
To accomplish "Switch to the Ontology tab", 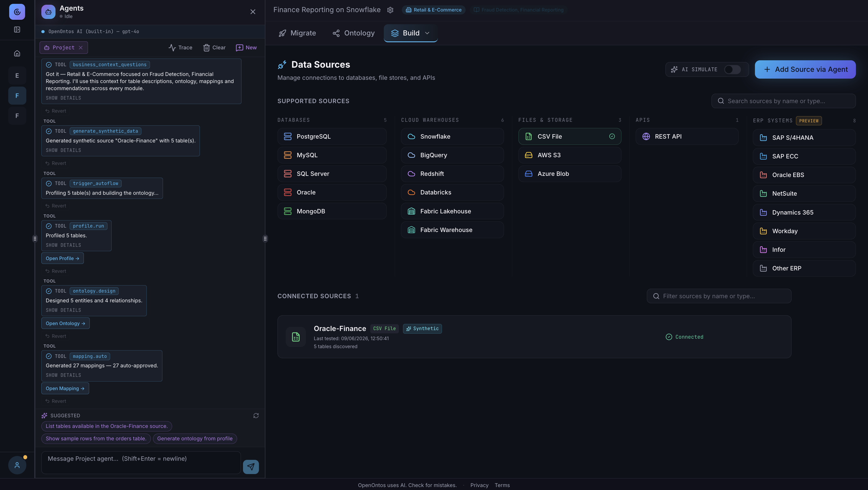I will click(353, 33).
